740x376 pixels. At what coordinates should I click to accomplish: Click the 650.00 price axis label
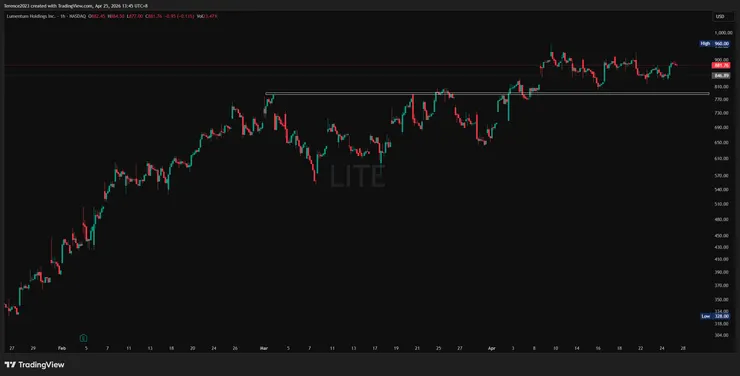(722, 142)
